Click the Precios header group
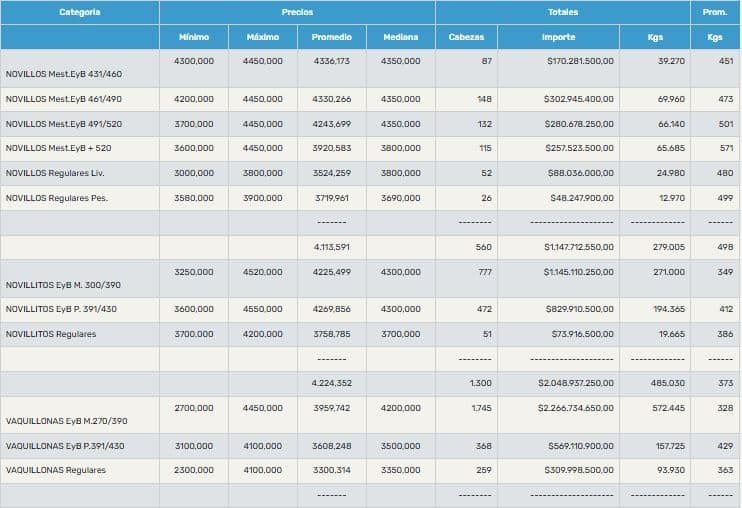 pyautogui.click(x=297, y=12)
